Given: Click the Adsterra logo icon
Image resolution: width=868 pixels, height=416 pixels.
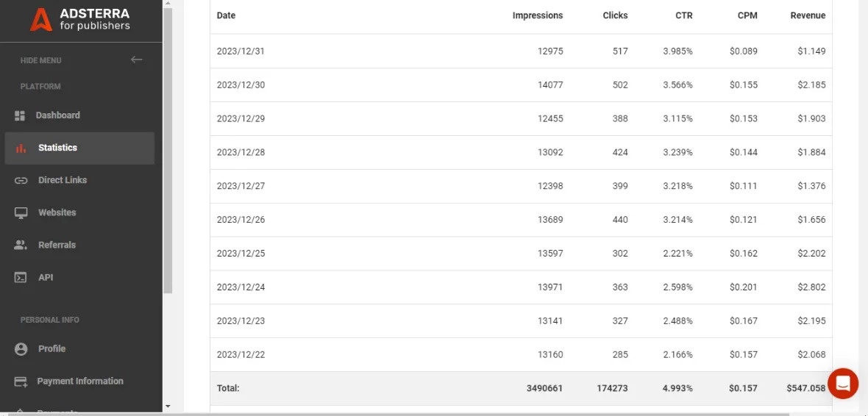Looking at the screenshot, I should tap(41, 20).
